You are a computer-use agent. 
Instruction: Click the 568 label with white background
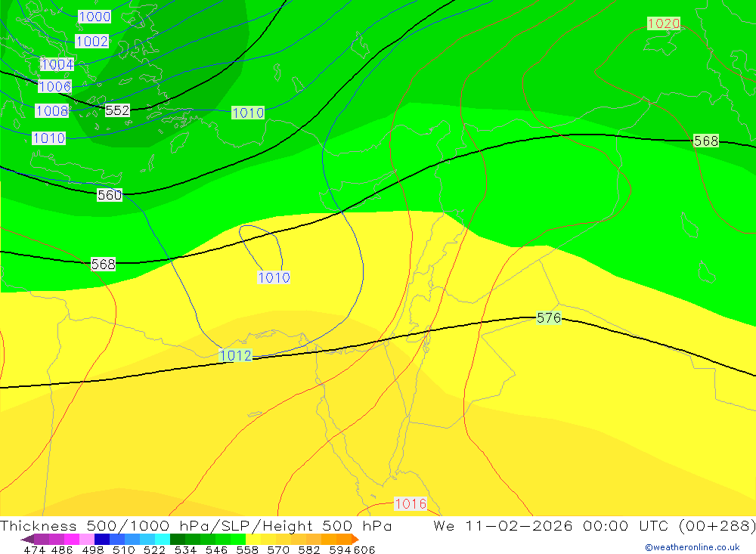(103, 265)
